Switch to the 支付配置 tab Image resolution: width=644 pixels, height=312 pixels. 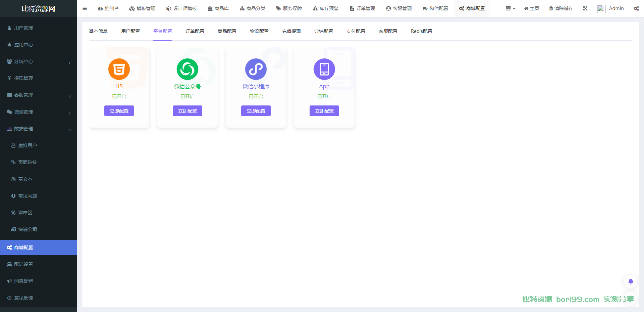(x=356, y=31)
